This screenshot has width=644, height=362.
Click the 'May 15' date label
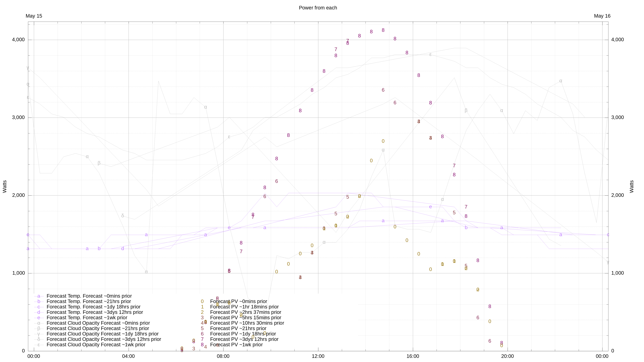[34, 16]
